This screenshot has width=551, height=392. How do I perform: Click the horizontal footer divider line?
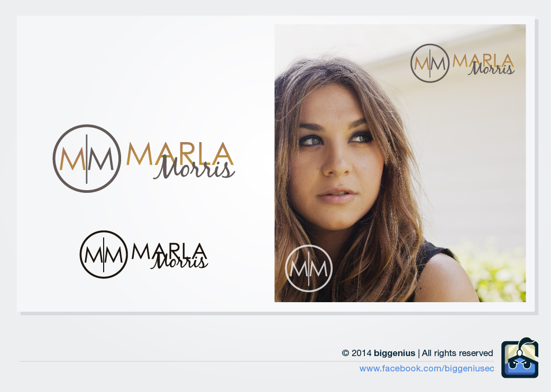point(256,361)
